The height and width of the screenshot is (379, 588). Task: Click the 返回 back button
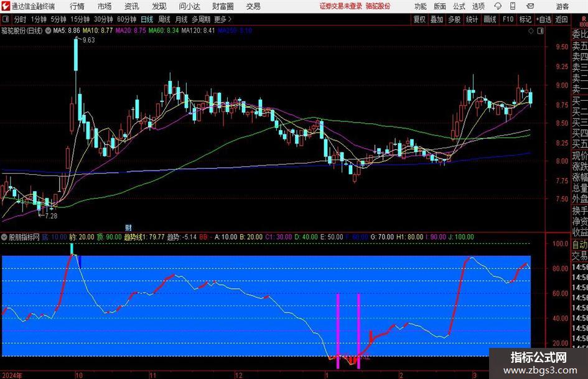pyautogui.click(x=561, y=19)
